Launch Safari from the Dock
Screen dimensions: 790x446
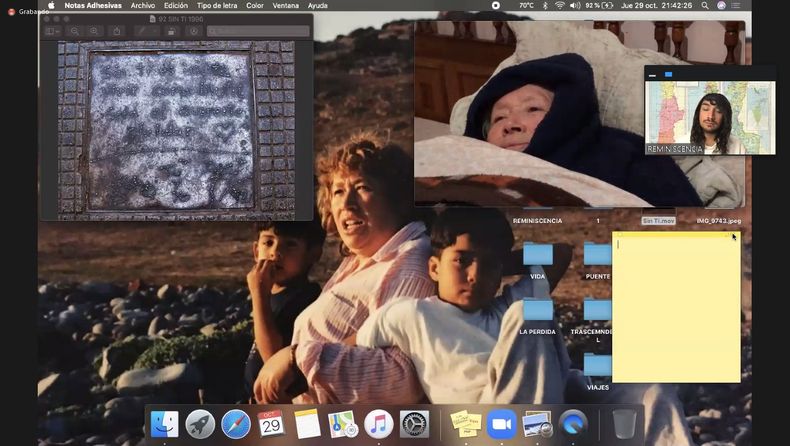tap(236, 424)
